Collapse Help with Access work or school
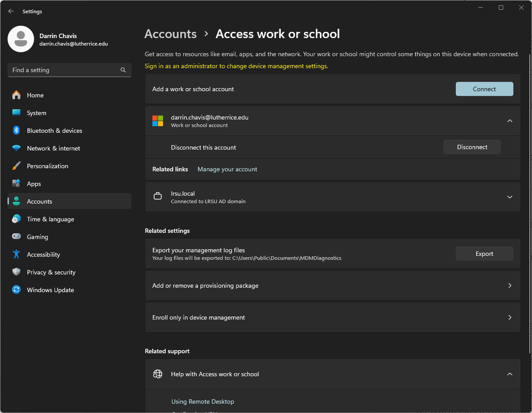This screenshot has height=413, width=532. pos(510,374)
